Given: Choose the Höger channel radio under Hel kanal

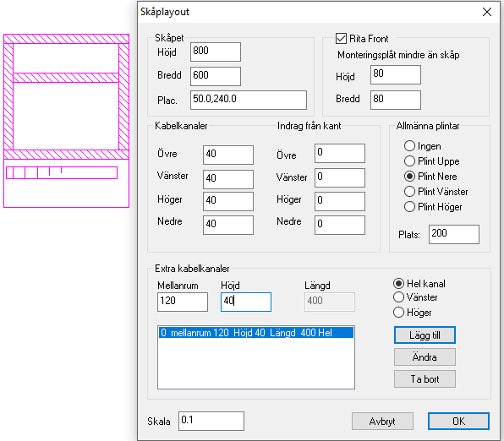Looking at the screenshot, I should pos(398,313).
